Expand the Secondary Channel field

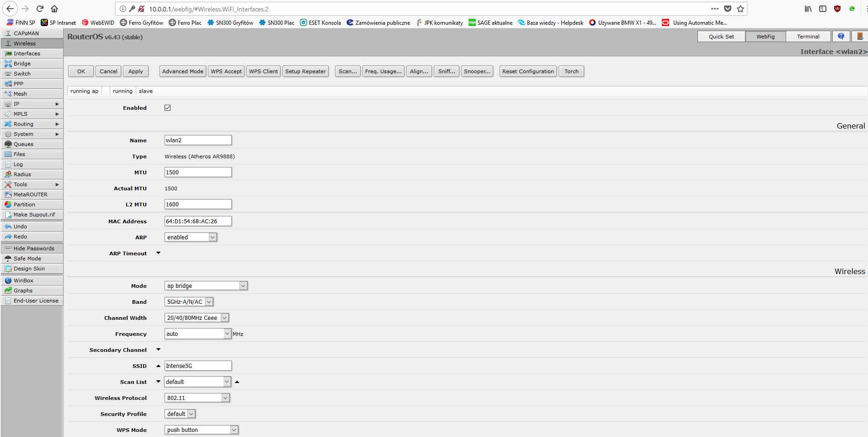coord(159,350)
